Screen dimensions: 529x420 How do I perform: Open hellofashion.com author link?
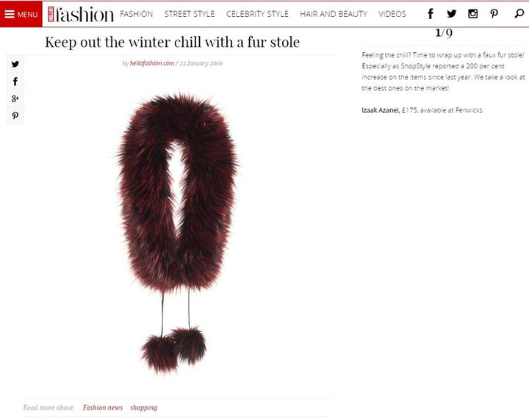pyautogui.click(x=152, y=63)
